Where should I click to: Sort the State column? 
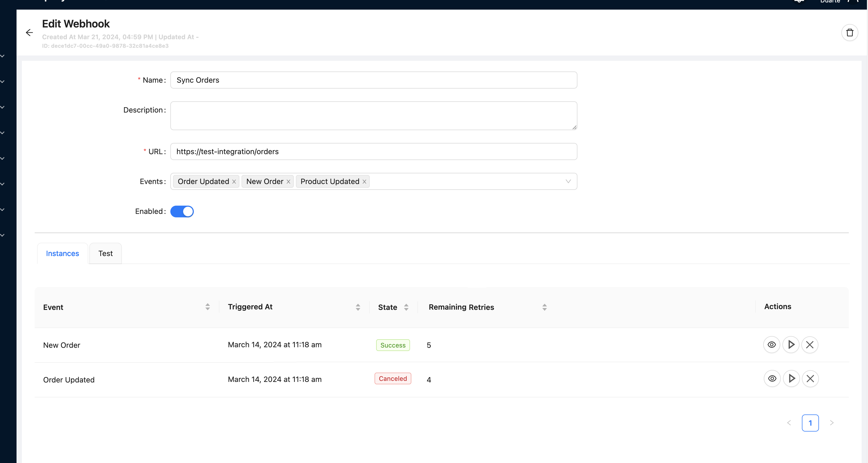[406, 307]
